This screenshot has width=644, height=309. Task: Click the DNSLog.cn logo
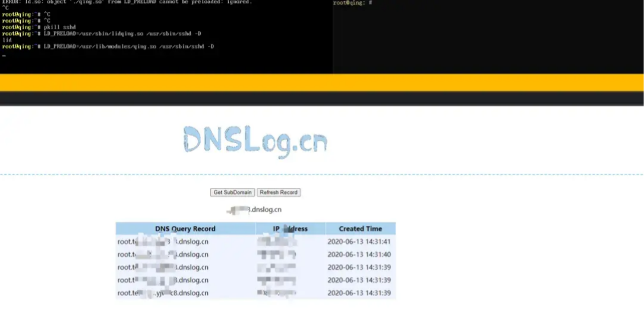255,142
